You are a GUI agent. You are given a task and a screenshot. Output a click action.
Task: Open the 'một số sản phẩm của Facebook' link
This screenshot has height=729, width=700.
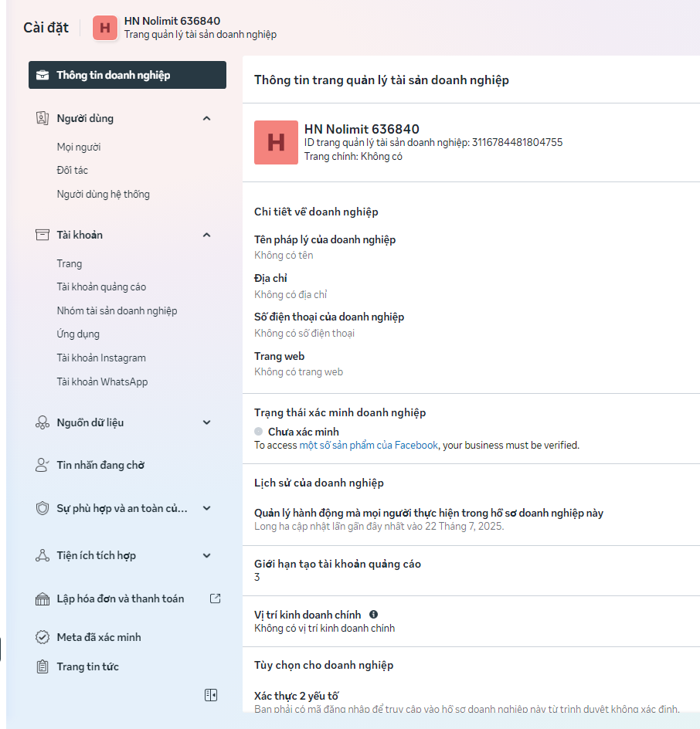click(x=369, y=445)
